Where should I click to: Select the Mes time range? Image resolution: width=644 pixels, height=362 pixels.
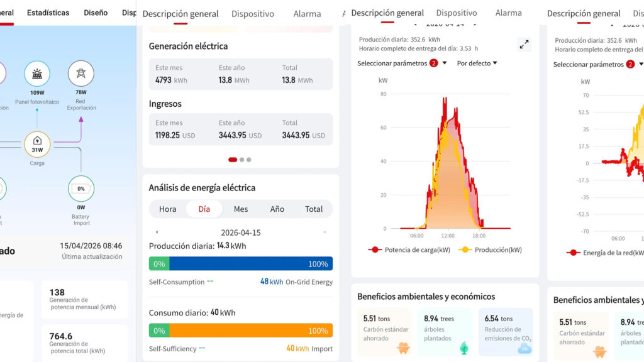pos(241,209)
